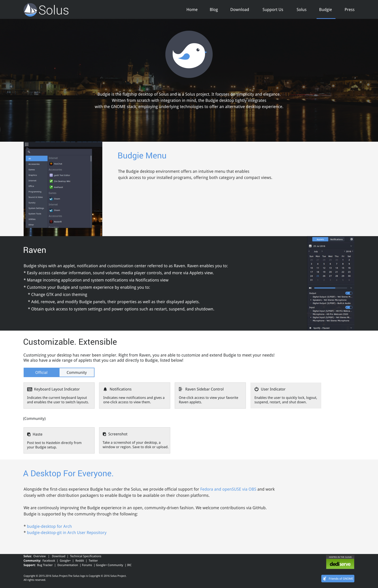Click the Friends of GNOME button

point(338,579)
